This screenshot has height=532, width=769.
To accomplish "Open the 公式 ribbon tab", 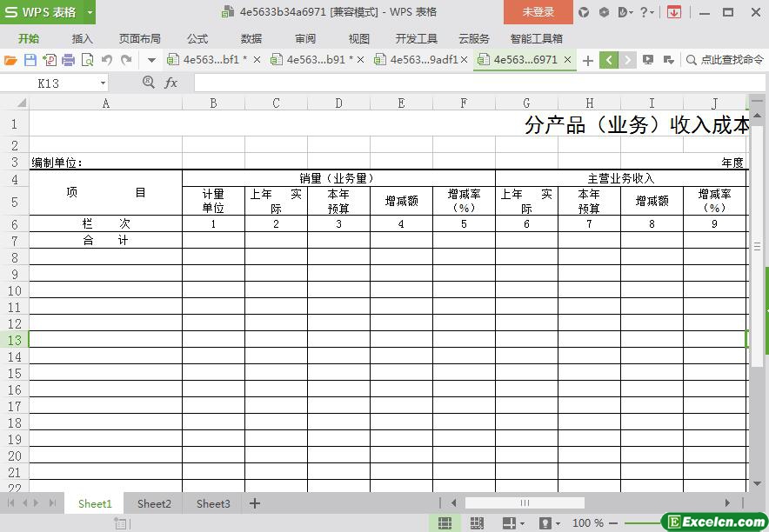I will pos(197,39).
